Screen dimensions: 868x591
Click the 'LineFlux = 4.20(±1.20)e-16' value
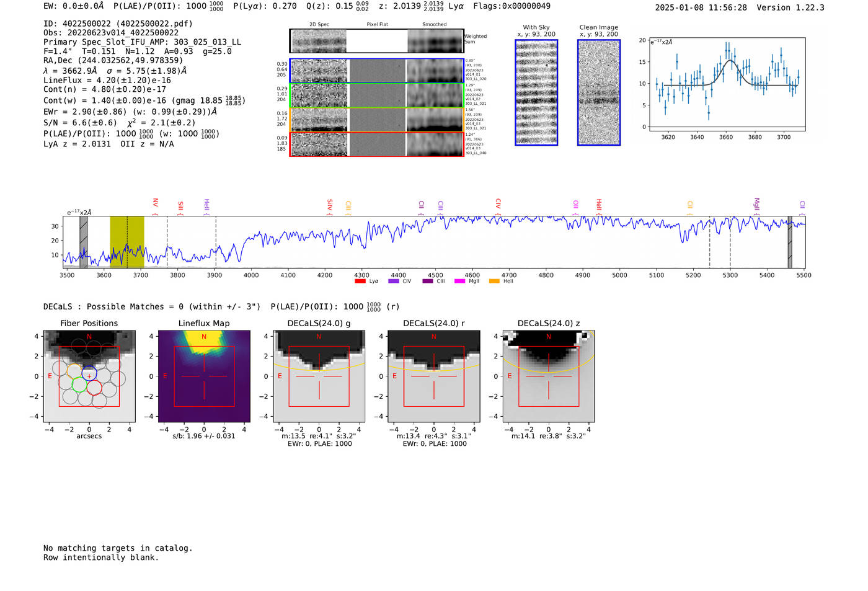pos(107,81)
